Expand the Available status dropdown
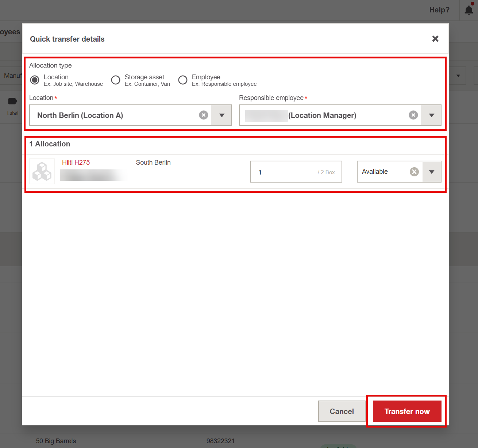 point(432,172)
